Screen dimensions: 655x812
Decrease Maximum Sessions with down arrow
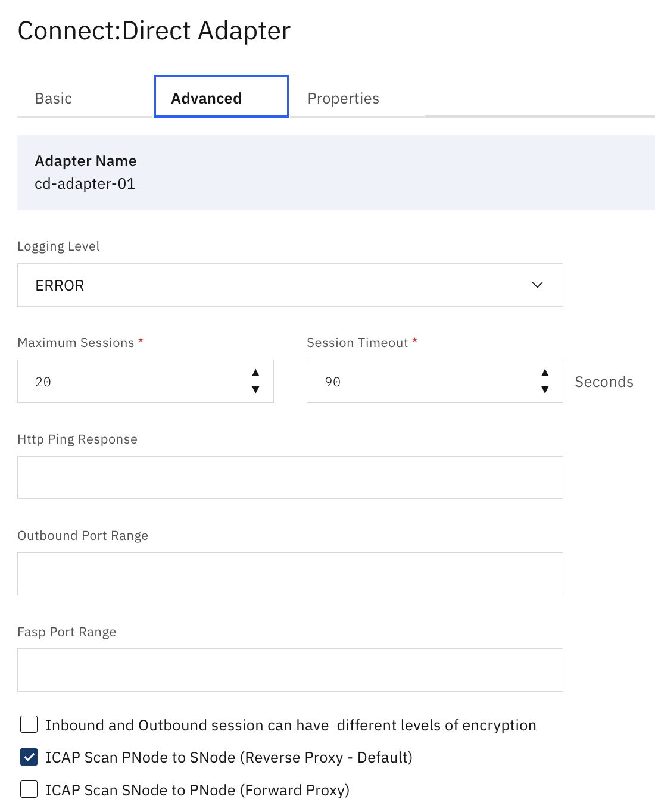[x=255, y=390]
